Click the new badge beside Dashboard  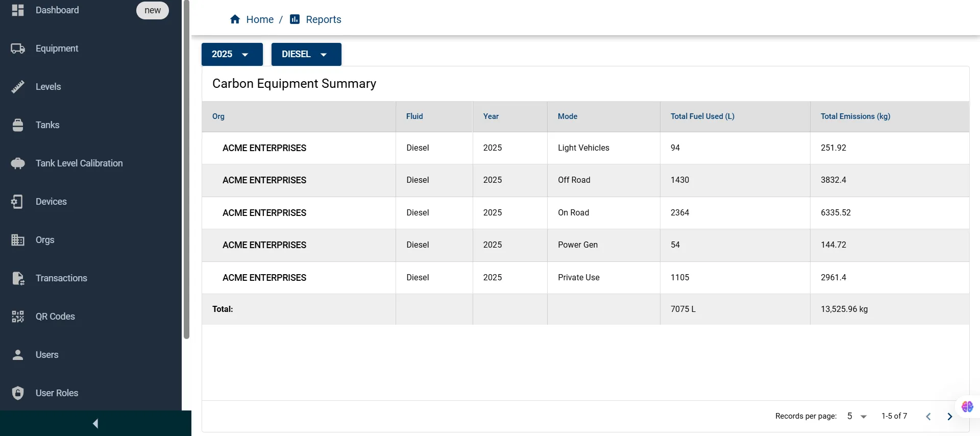[x=153, y=10]
